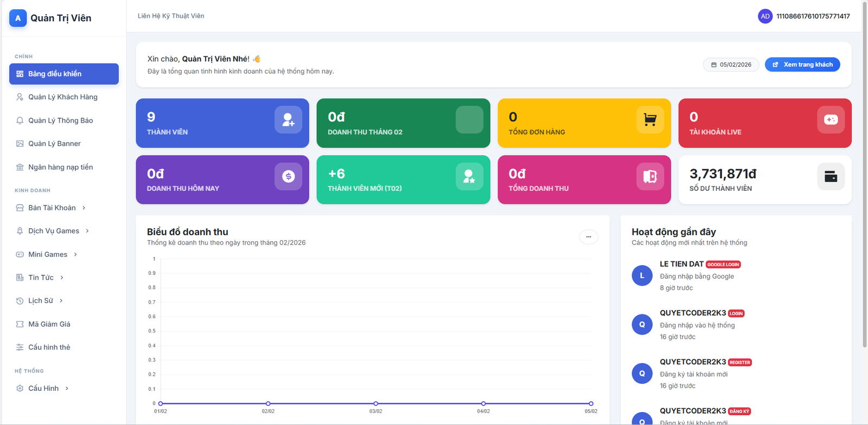868x425 pixels.
Task: Open Quản Lý Khách Hàng page
Action: (x=63, y=97)
